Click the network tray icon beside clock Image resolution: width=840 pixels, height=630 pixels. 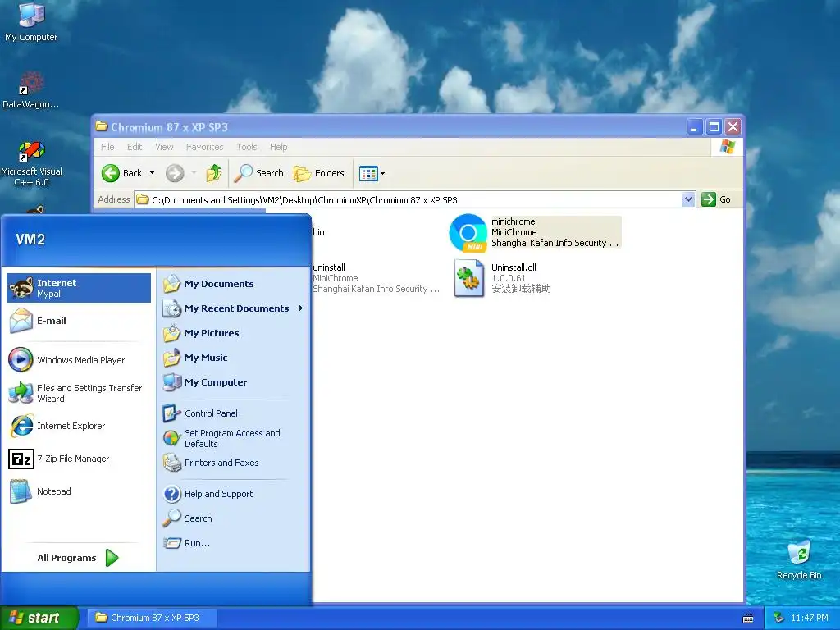click(x=779, y=619)
